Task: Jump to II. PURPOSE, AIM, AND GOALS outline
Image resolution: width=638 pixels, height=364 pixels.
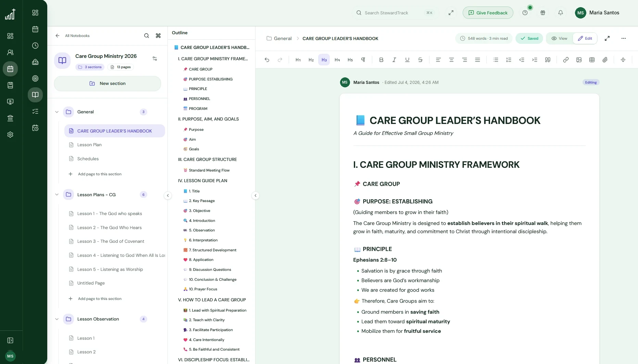Action: 208,119
